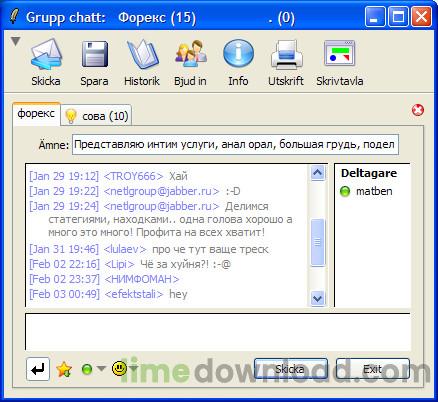Screen dimensions: 438x402
Task: Switch to the сова (10) tab
Action: (97, 116)
